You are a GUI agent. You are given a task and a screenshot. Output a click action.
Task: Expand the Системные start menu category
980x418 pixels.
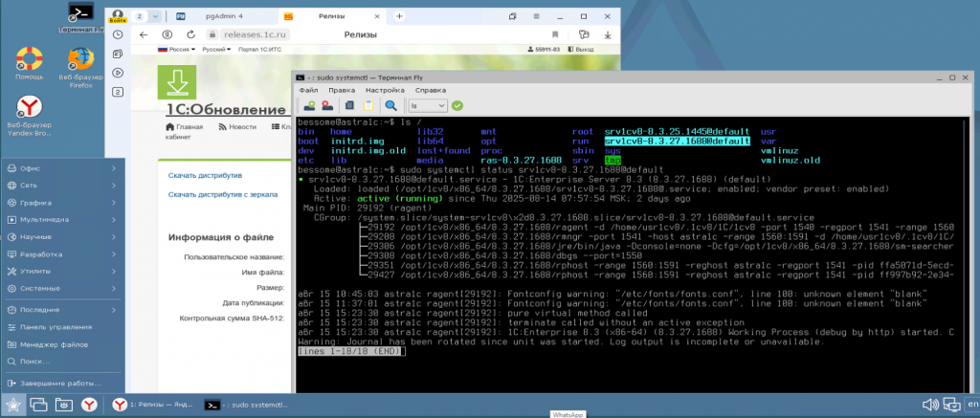pyautogui.click(x=62, y=288)
